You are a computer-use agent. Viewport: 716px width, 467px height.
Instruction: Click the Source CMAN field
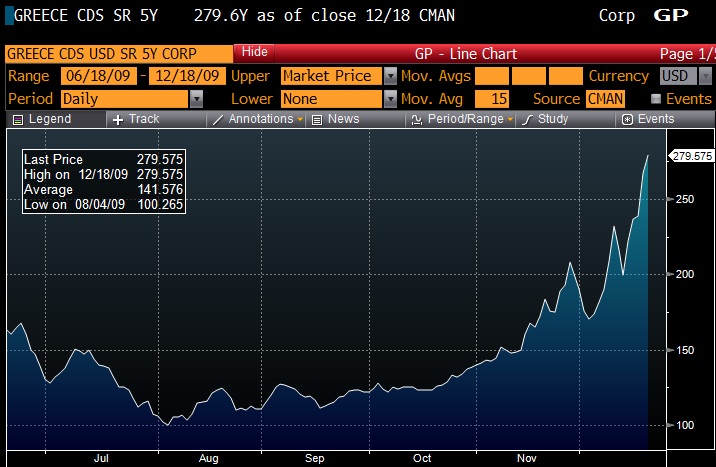(x=607, y=99)
